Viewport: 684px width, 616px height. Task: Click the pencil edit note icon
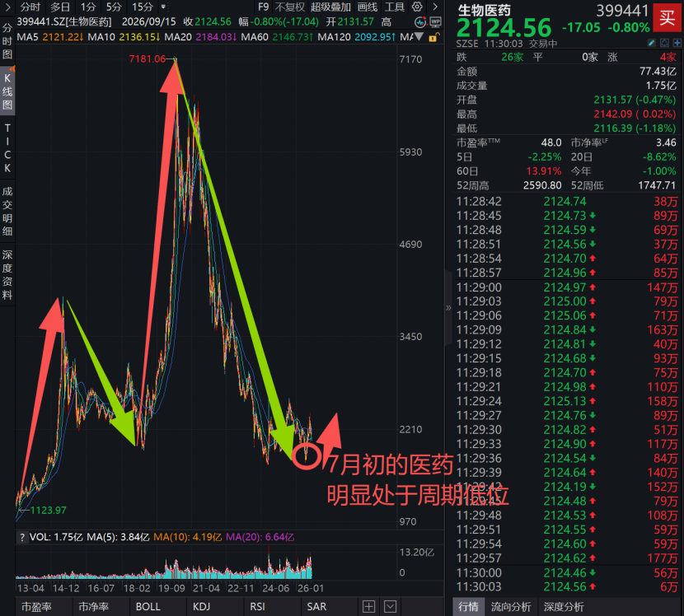pos(652,43)
